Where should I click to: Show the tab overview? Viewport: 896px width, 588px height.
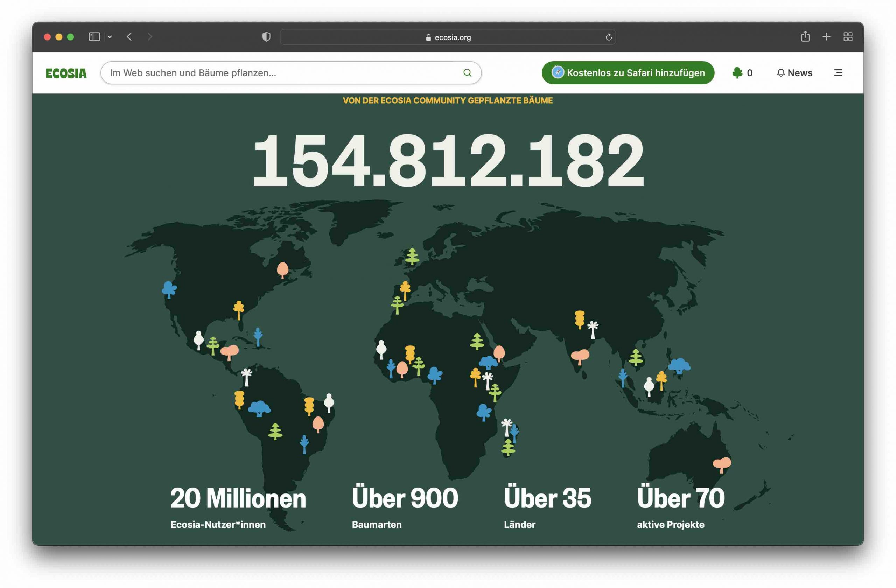point(848,36)
